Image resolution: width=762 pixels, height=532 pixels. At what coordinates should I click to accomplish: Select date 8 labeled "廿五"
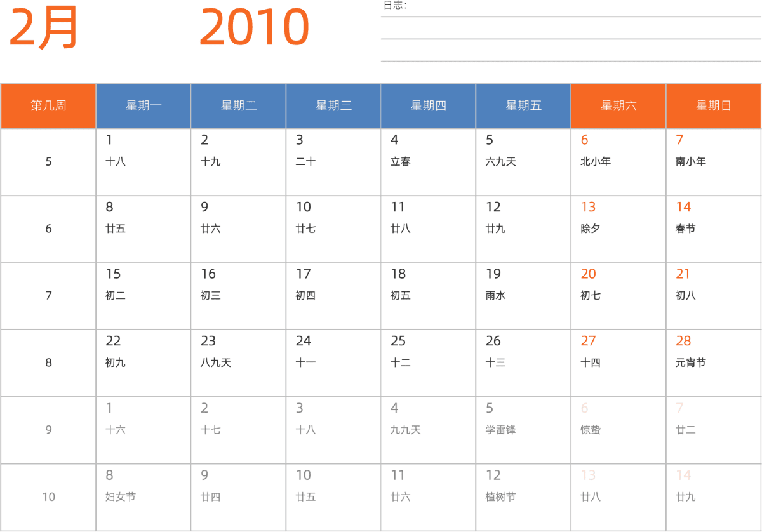[144, 229]
